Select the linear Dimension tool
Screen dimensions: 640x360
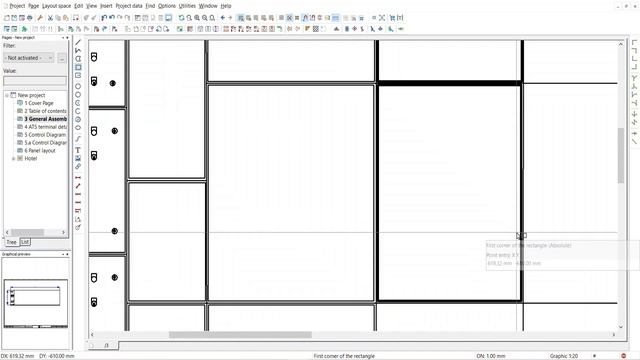click(x=78, y=178)
